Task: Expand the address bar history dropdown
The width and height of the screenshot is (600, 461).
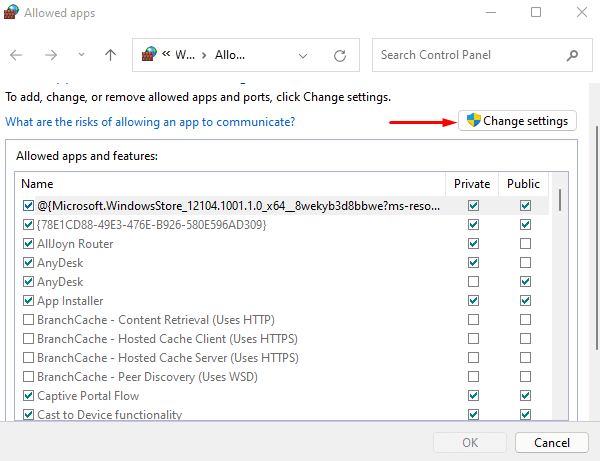Action: point(303,56)
